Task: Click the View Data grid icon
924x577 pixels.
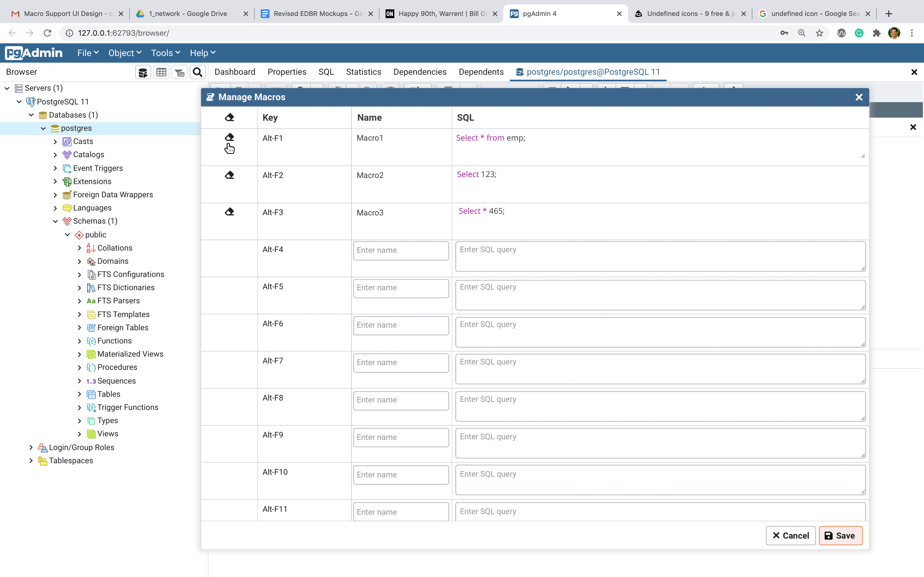Action: [x=161, y=72]
